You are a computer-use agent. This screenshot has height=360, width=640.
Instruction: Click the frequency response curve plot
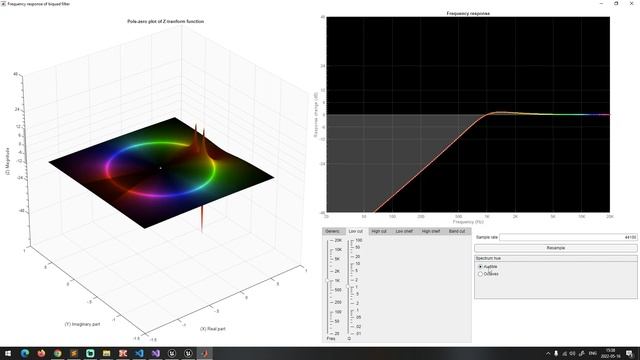click(468, 115)
